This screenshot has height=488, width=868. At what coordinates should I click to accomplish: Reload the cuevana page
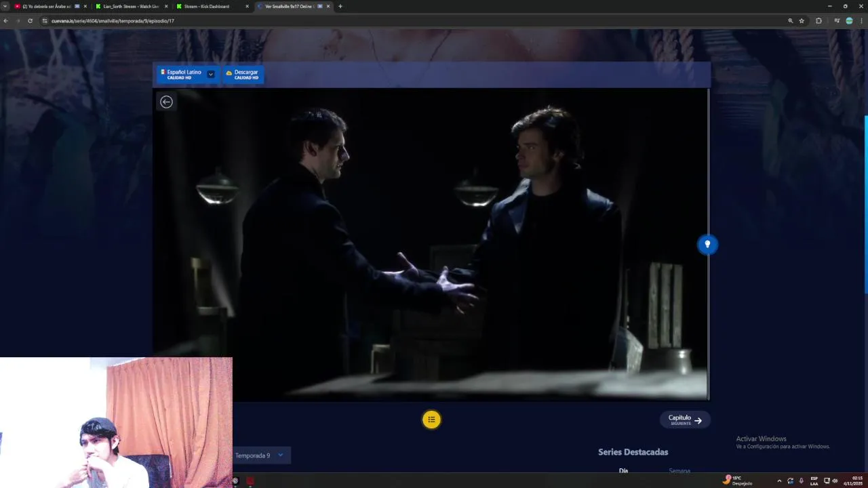(x=30, y=21)
